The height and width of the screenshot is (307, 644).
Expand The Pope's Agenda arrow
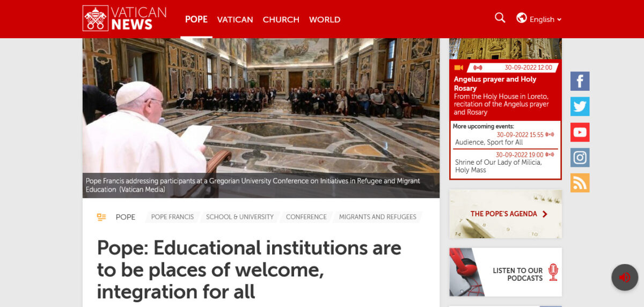tap(545, 214)
